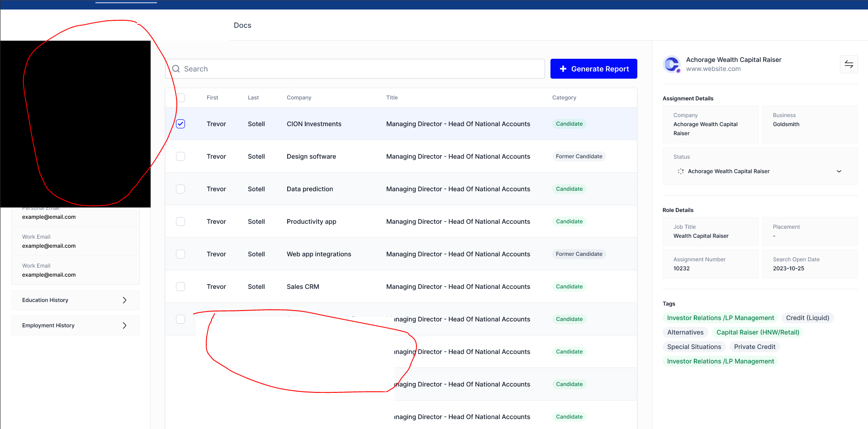Sort by Last column header

tap(253, 98)
